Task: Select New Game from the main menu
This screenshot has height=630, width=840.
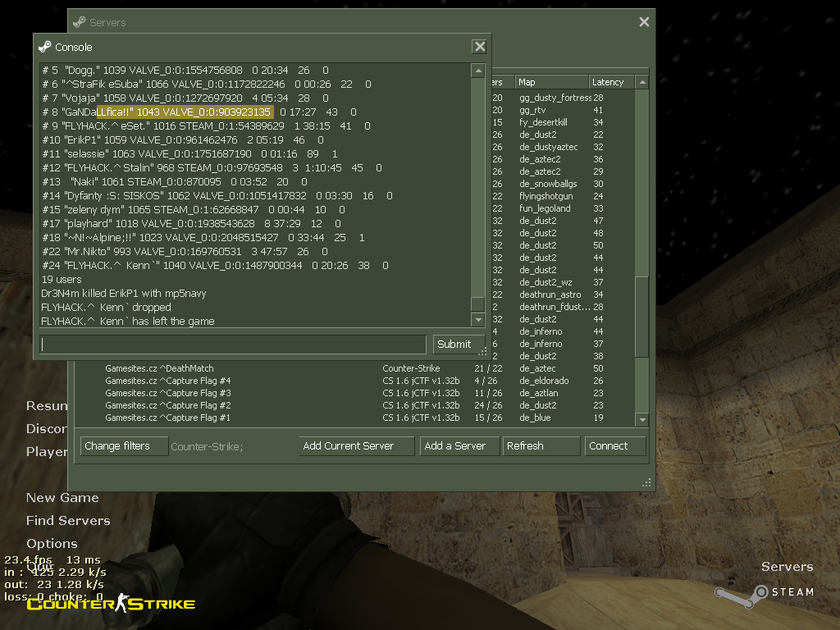Action: coord(62,498)
